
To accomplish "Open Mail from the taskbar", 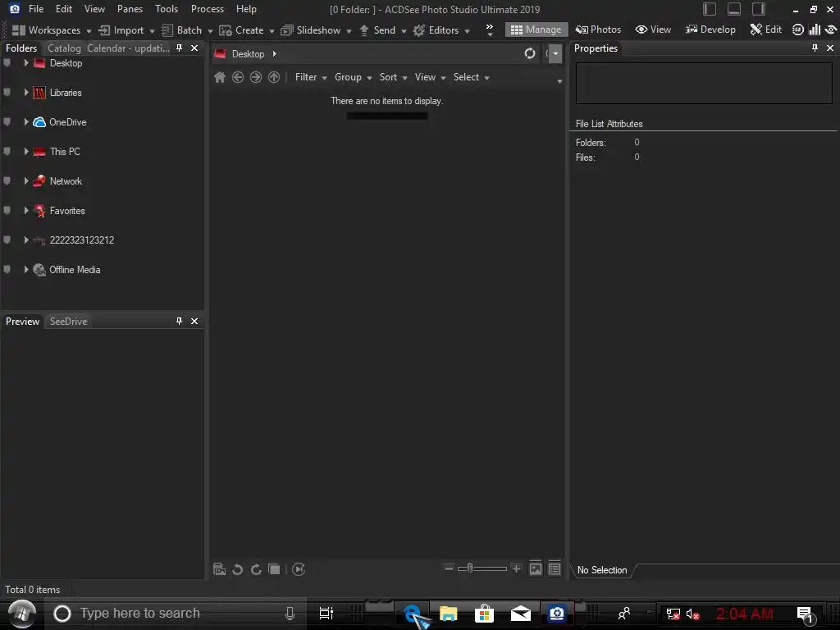I will click(x=520, y=614).
